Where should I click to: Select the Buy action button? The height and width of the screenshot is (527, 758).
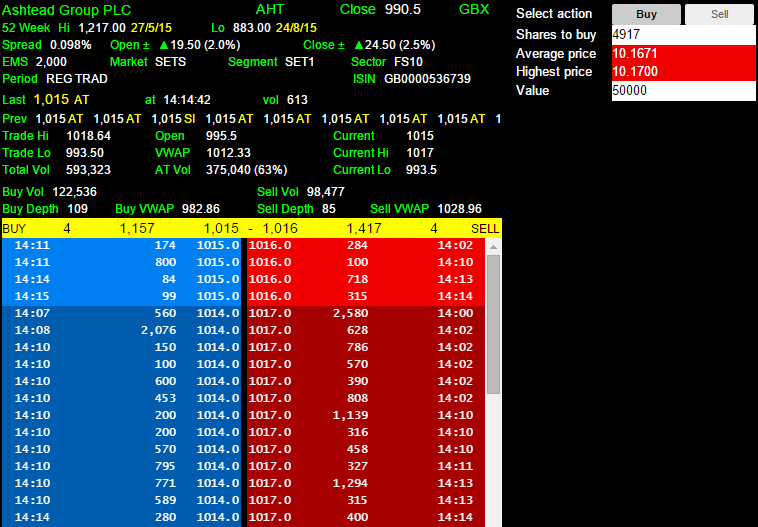pos(646,15)
